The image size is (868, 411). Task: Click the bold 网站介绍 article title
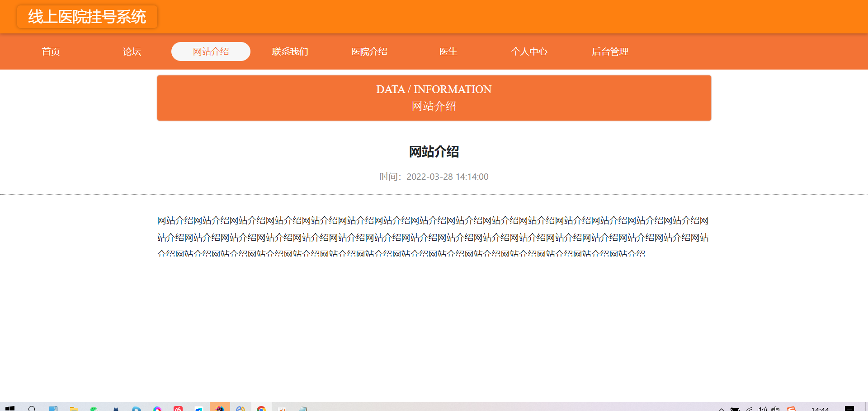point(434,152)
